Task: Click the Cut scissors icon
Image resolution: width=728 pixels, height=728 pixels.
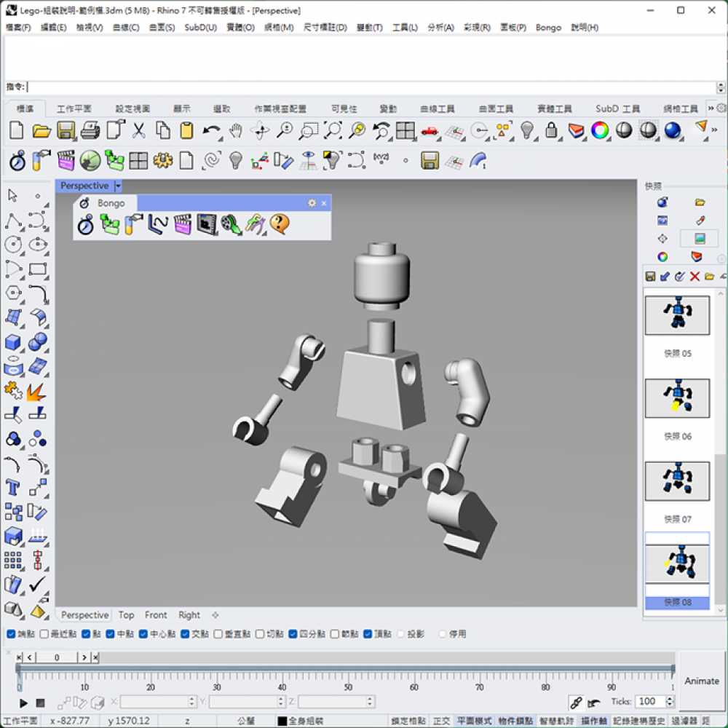Action: (x=138, y=131)
